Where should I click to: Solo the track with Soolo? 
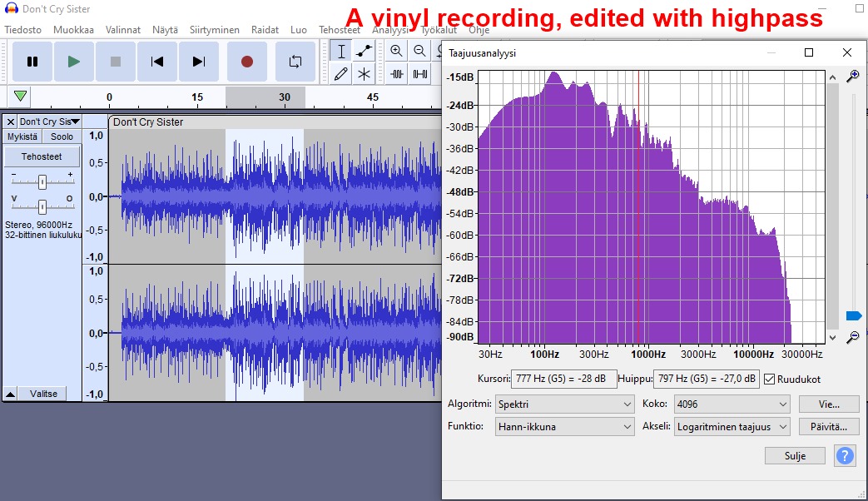(x=62, y=136)
